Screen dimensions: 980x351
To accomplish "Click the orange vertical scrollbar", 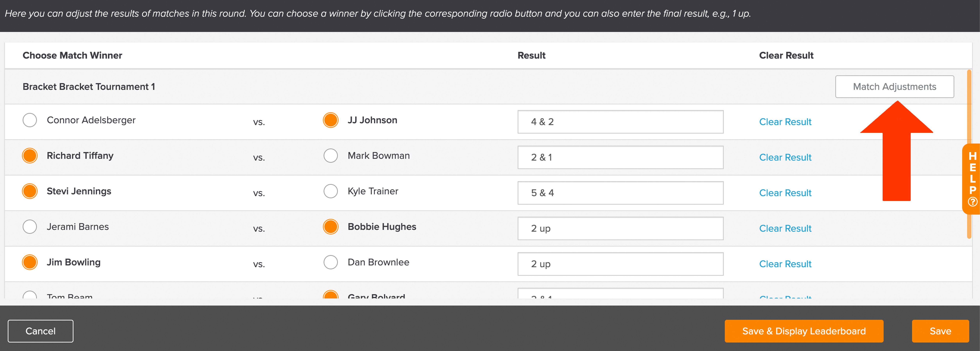I will 969,154.
